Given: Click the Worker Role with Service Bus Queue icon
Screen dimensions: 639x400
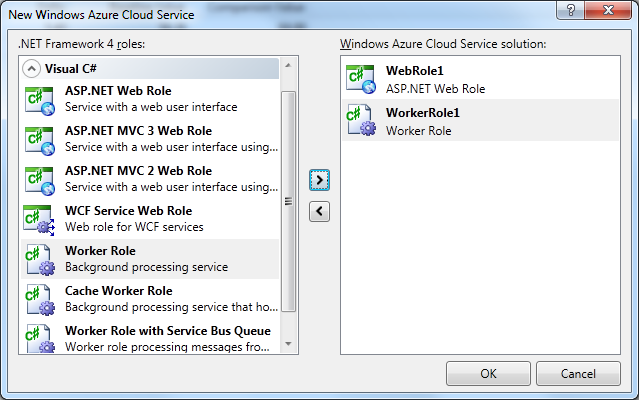Looking at the screenshot, I should [39, 338].
